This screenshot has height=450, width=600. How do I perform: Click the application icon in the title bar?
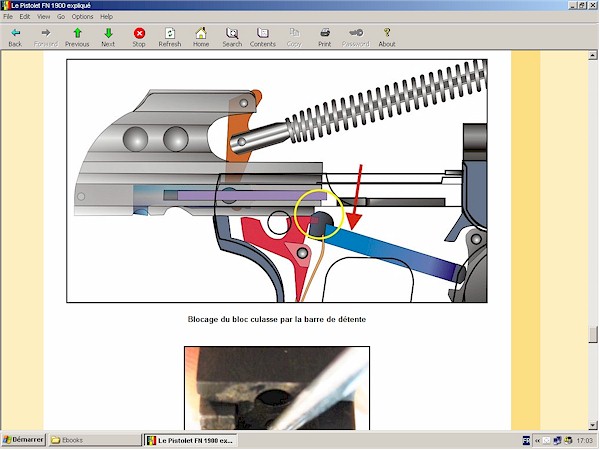point(5,5)
